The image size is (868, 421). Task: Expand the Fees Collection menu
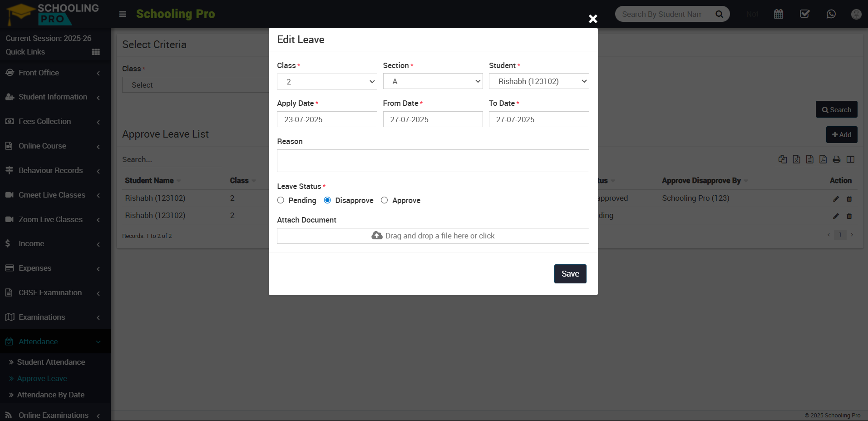point(55,122)
